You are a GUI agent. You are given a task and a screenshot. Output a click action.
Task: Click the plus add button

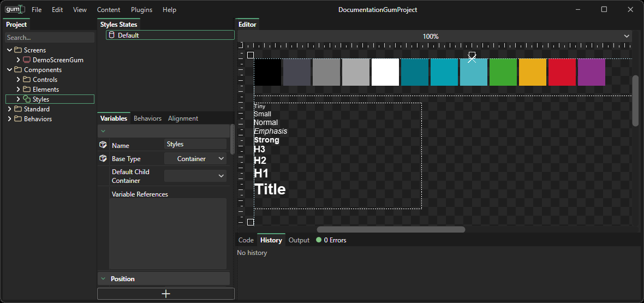click(166, 294)
